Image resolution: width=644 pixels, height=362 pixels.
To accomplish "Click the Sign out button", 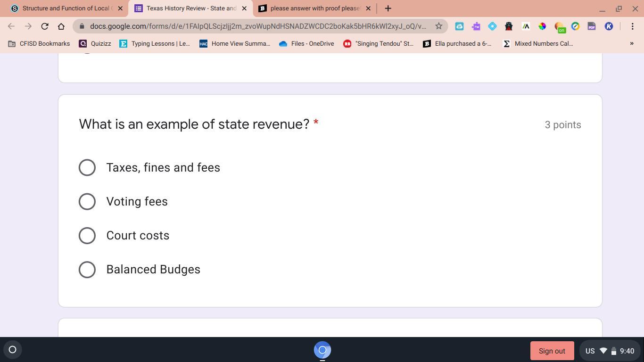I will 552,351.
